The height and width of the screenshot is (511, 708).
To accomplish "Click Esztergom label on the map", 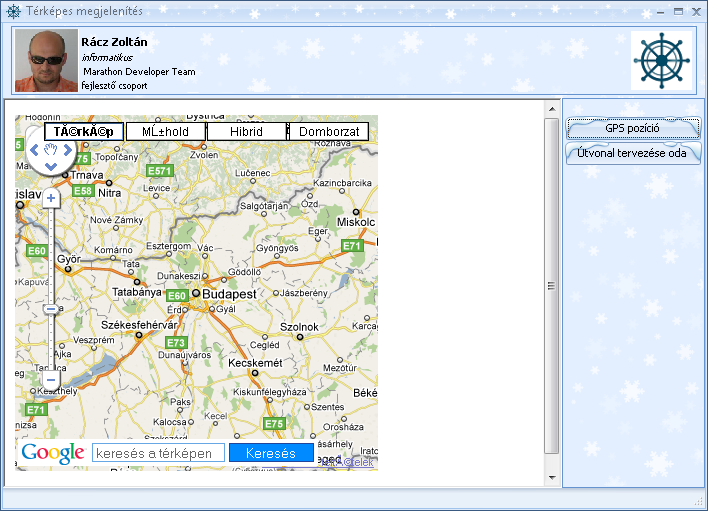I will (168, 246).
